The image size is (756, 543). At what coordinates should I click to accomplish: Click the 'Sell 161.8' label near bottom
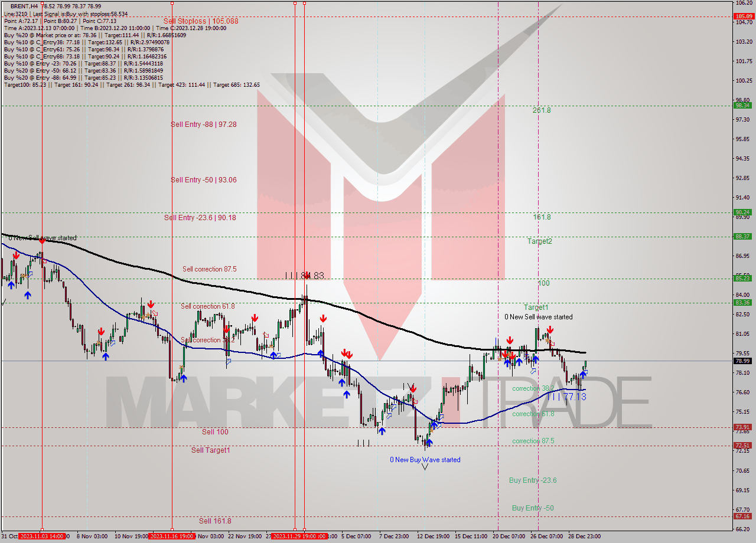(x=215, y=521)
